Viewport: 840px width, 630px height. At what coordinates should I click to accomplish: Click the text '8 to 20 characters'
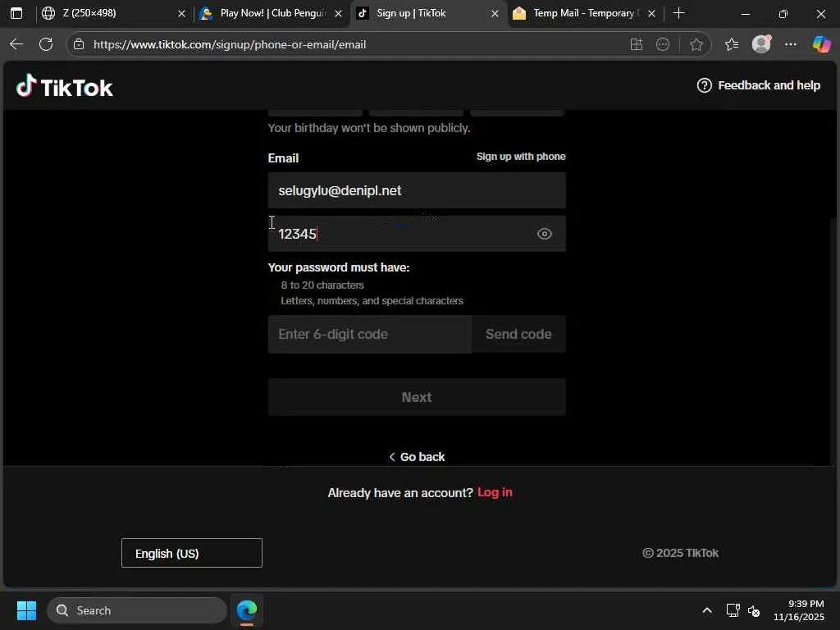point(322,285)
